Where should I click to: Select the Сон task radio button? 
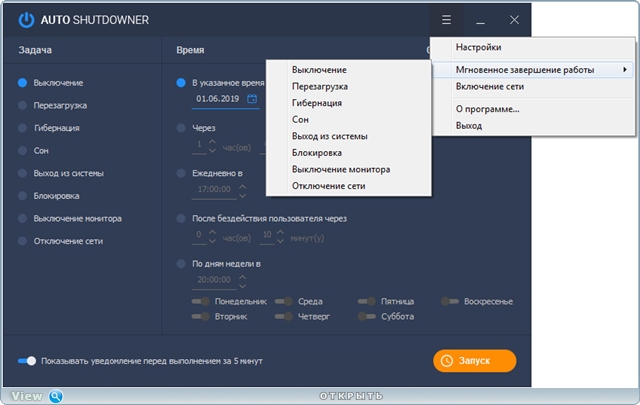[x=22, y=151]
